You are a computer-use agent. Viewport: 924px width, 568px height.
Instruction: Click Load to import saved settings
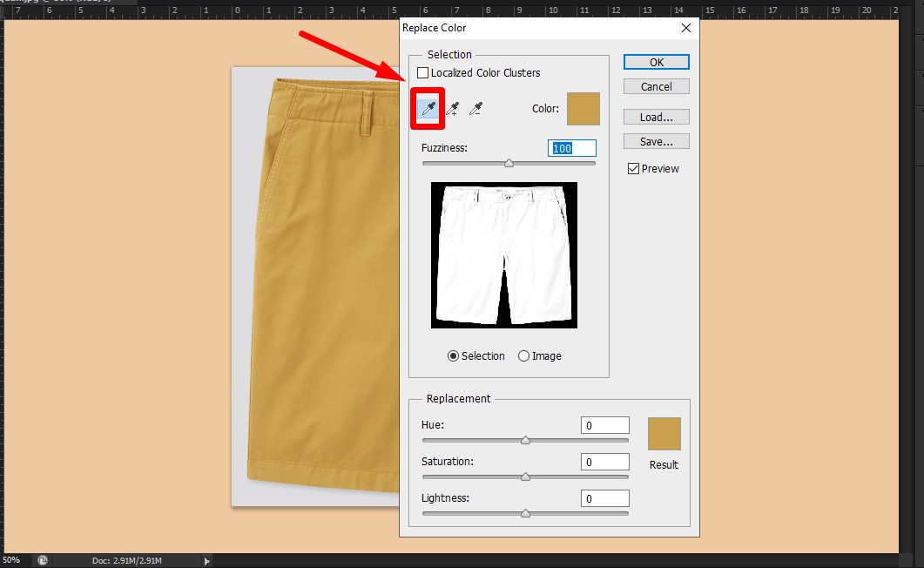pyautogui.click(x=655, y=116)
